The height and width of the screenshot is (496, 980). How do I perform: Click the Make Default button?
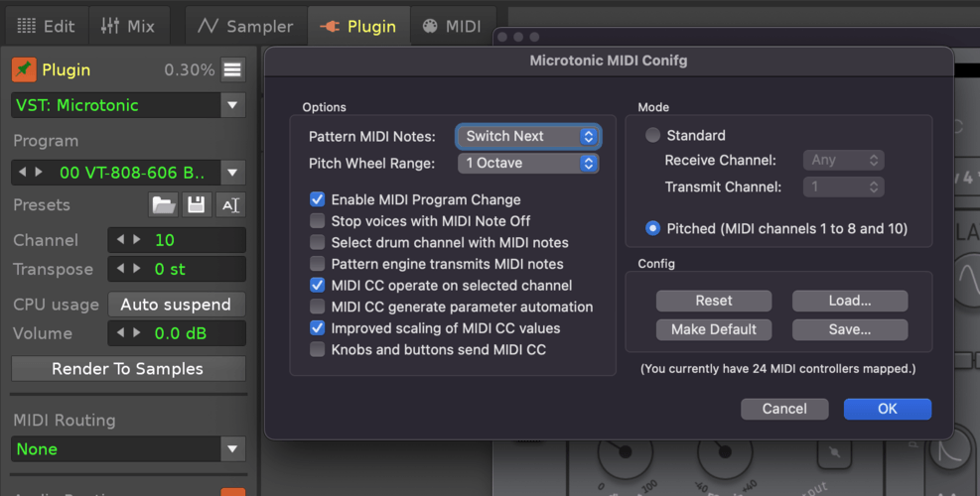pyautogui.click(x=714, y=329)
